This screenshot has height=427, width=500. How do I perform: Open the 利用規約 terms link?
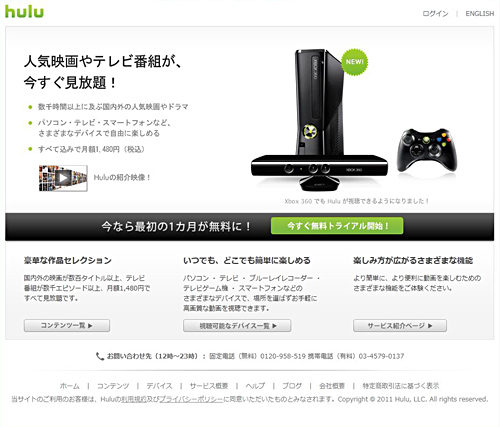134,399
